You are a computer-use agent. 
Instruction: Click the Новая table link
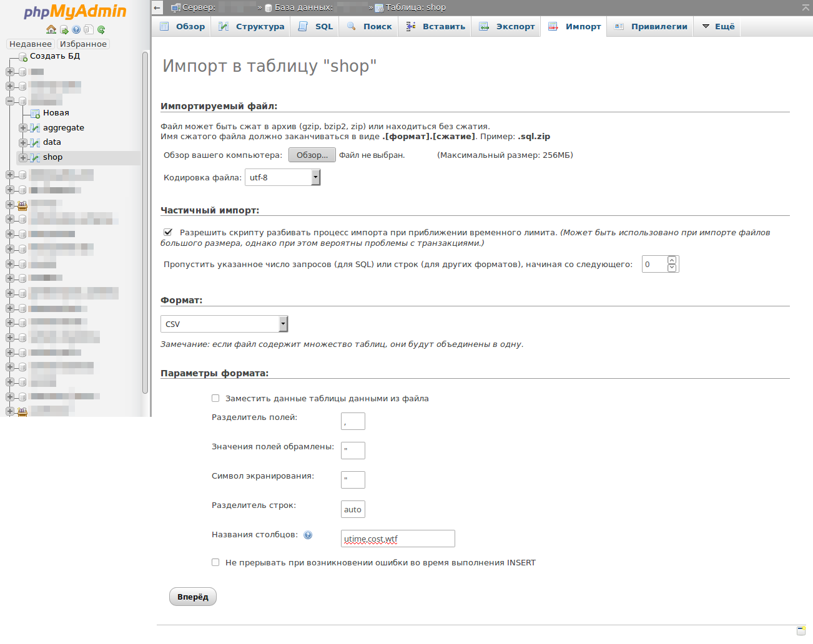coord(56,113)
